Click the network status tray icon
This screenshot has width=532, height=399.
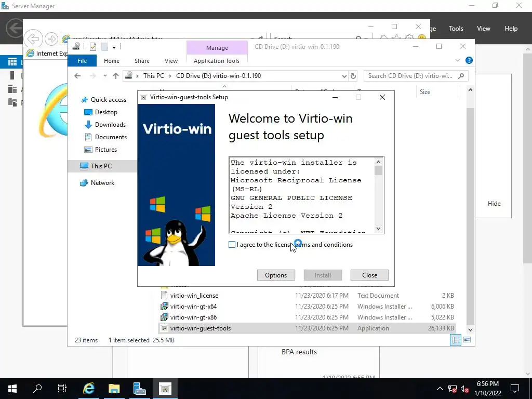point(453,389)
